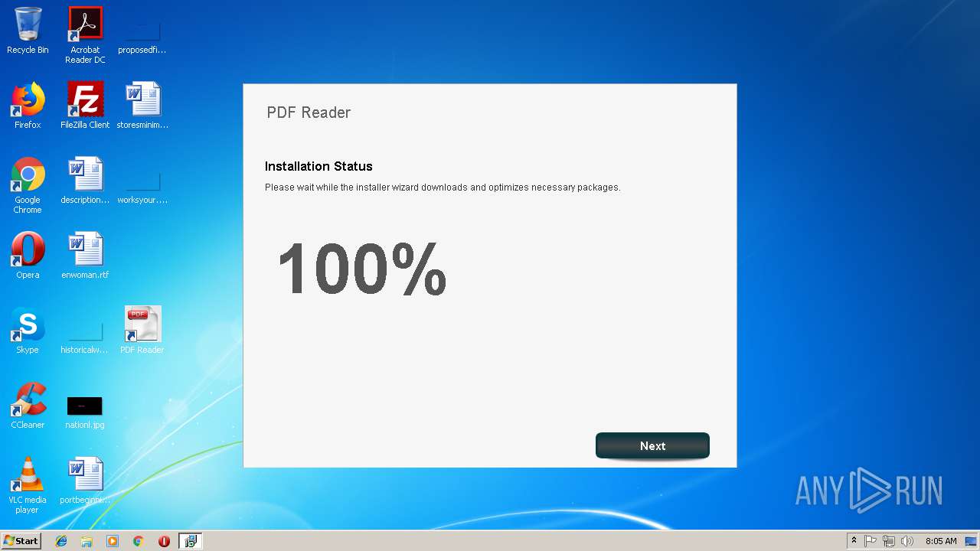Viewport: 980px width, 551px height.
Task: Select the enwoman.rtf document
Action: click(x=85, y=256)
